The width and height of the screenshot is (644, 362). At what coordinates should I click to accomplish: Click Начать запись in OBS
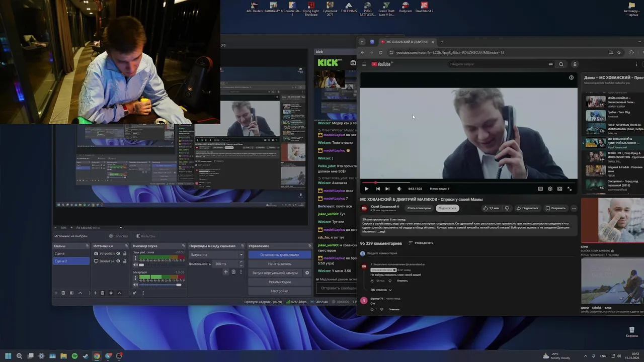279,263
